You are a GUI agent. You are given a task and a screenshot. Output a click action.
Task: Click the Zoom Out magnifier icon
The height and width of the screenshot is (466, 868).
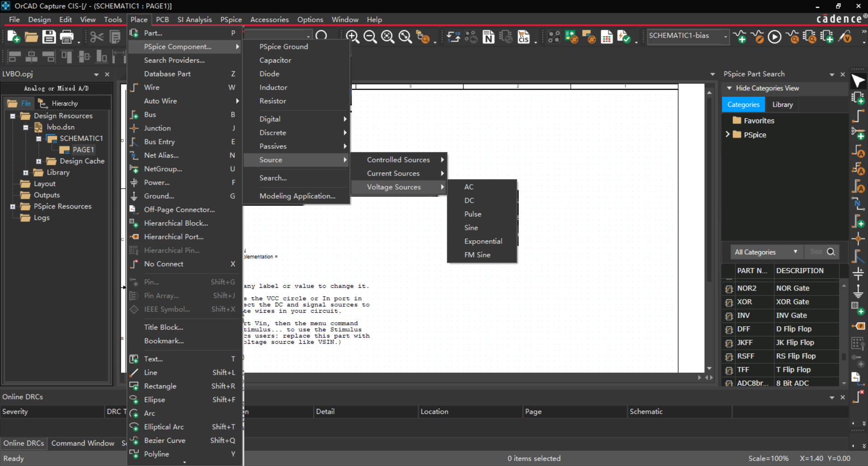(370, 37)
